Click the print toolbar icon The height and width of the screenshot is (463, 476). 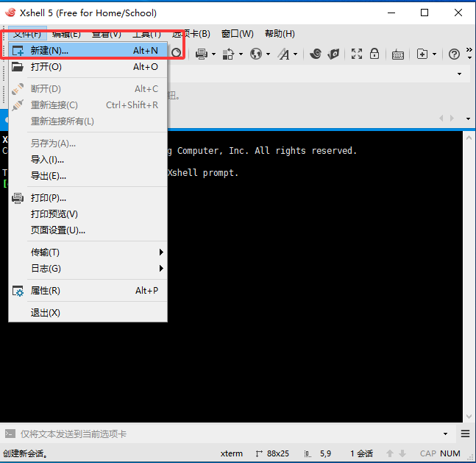point(202,54)
